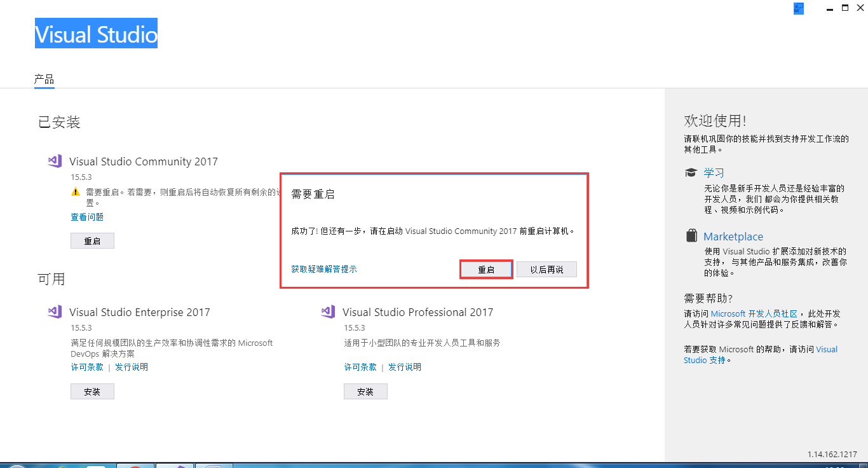The height and width of the screenshot is (468, 868).
Task: Click the graduation cap icon beside 学习
Action: point(691,172)
